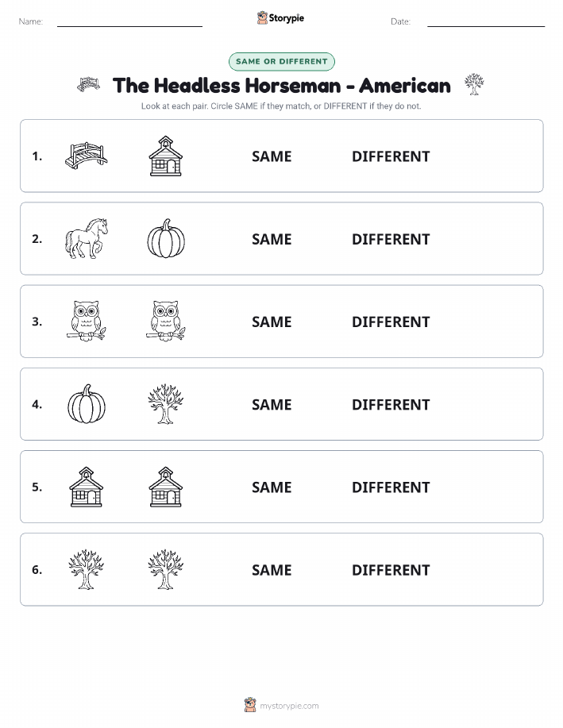Screen dimensions: 563x728
Task: Click the Date line field
Action: (x=486, y=22)
